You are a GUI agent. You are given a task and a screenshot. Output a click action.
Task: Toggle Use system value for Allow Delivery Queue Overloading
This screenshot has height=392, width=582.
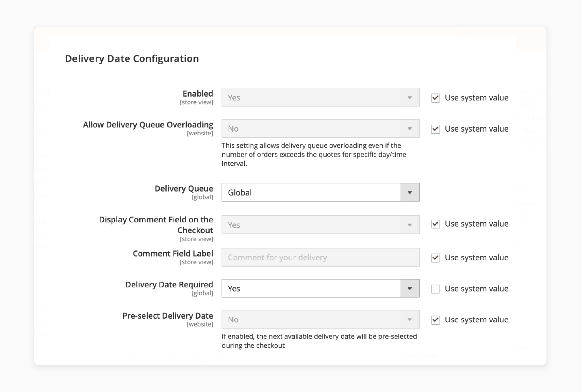tap(435, 129)
